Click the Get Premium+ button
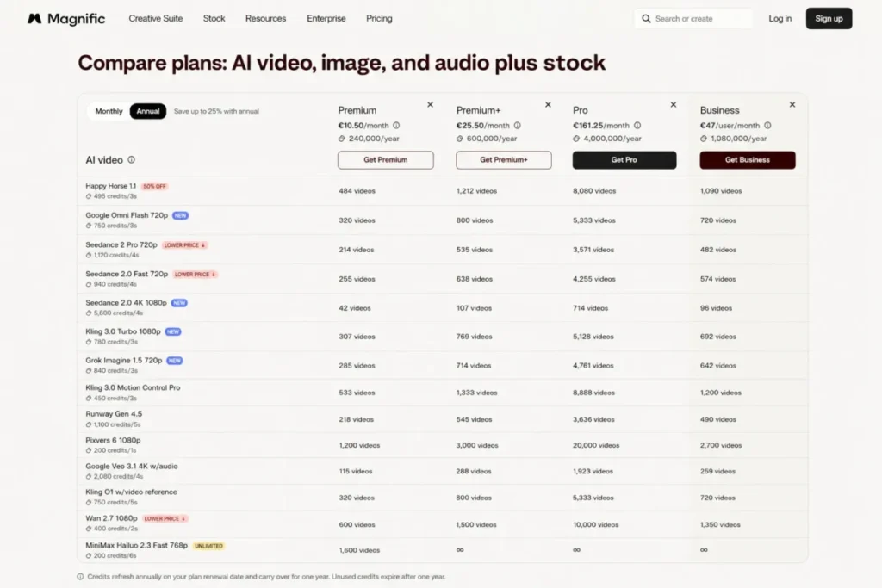 click(x=503, y=159)
